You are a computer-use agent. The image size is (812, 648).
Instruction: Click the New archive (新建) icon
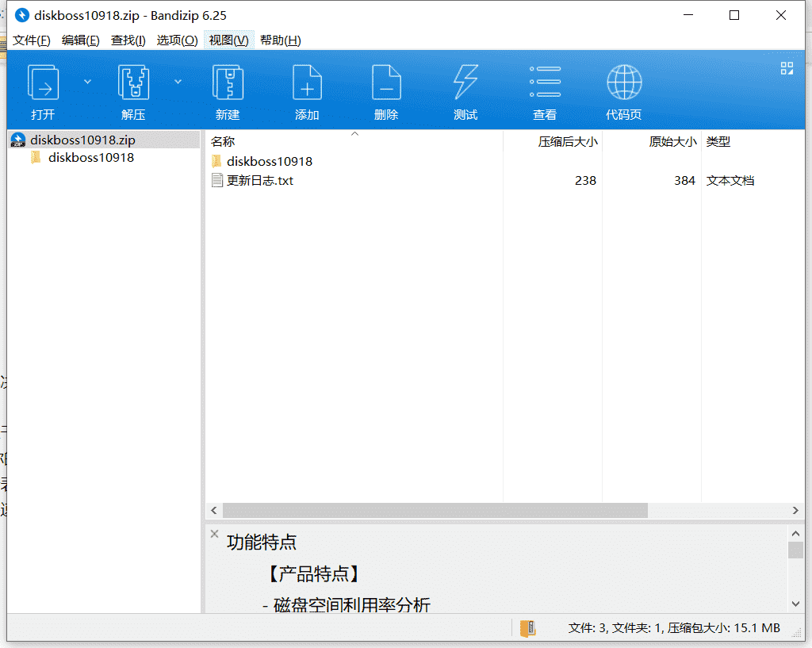click(x=228, y=82)
